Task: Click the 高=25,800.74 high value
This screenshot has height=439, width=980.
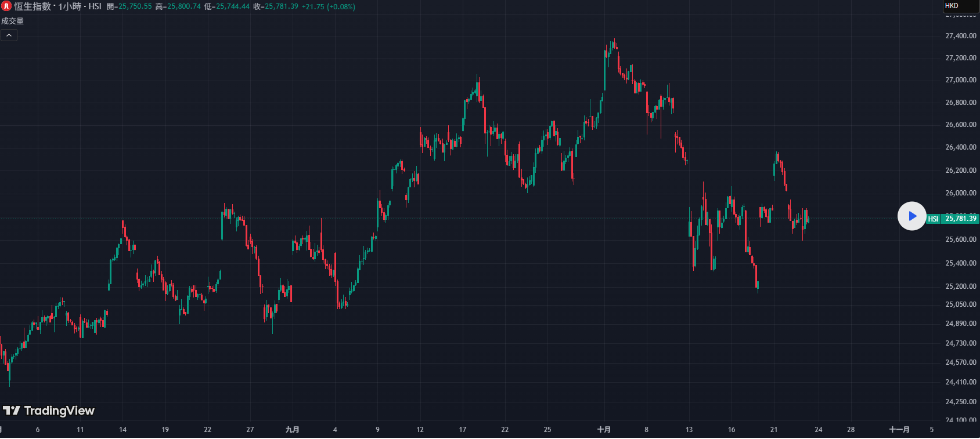Action: (x=178, y=6)
